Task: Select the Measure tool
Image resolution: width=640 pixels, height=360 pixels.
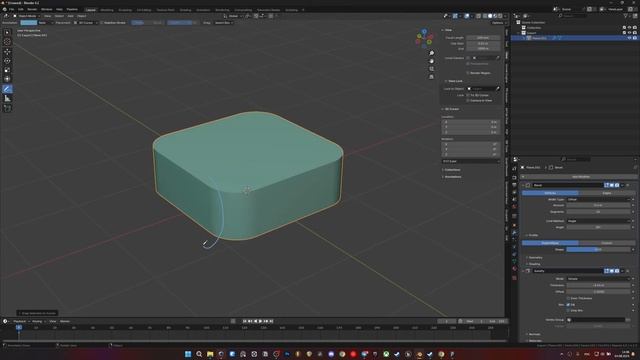Action: pyautogui.click(x=7, y=98)
